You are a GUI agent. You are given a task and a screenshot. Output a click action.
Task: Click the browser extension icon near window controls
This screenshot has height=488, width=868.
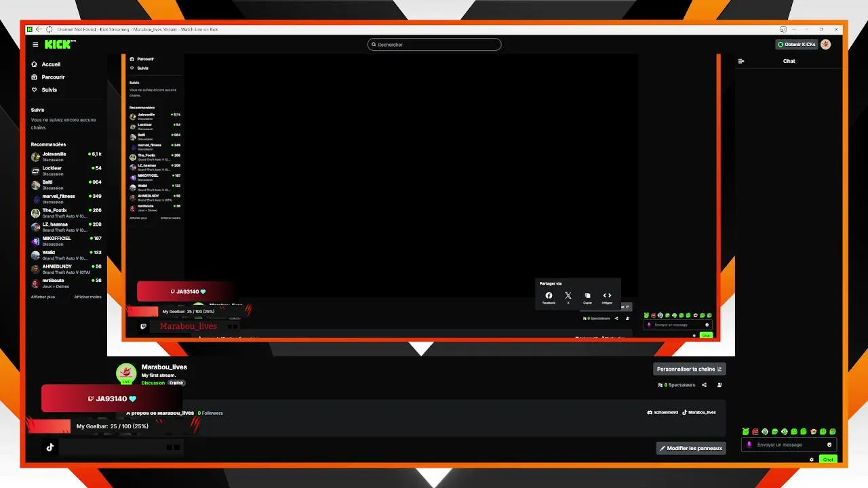pos(783,29)
